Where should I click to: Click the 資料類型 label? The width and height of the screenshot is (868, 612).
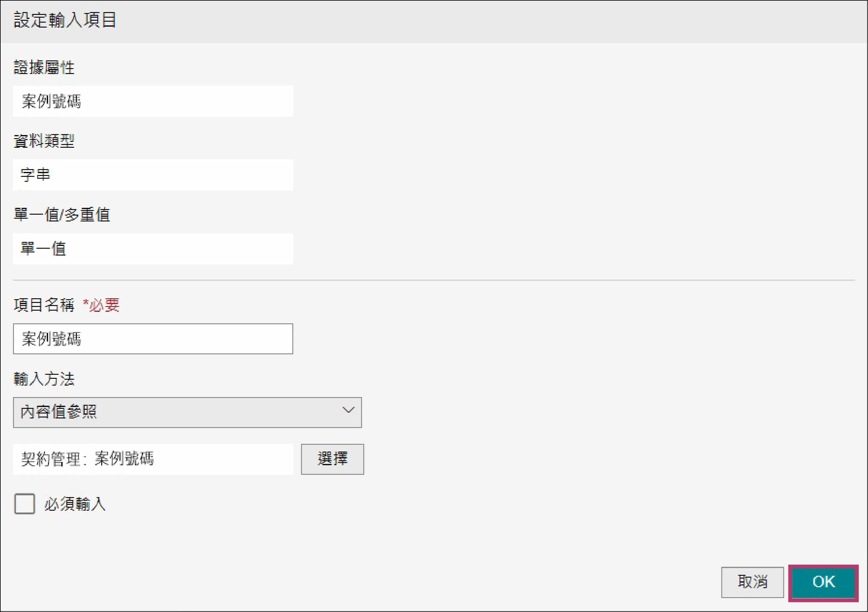point(44,141)
